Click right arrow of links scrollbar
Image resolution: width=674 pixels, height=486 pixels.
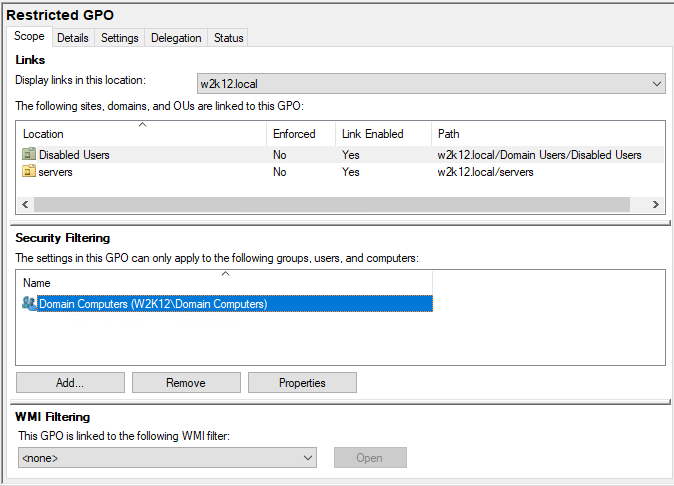click(x=656, y=205)
